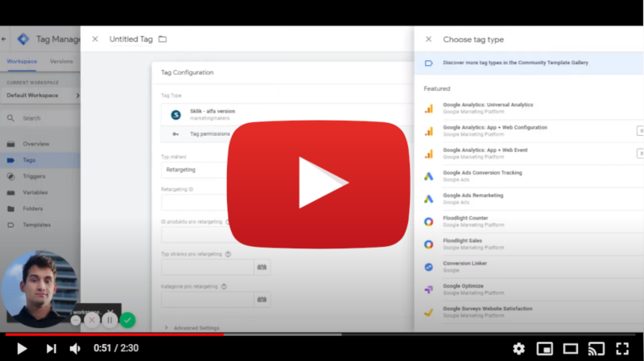Expand the Default Workspace selector

click(x=41, y=95)
